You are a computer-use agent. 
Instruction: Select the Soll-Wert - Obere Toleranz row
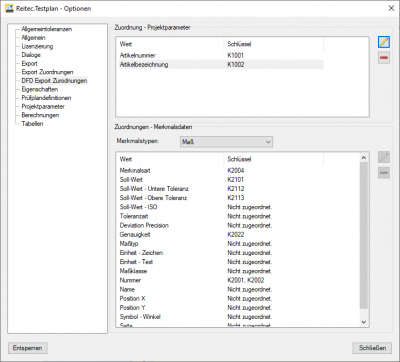[x=220, y=198]
